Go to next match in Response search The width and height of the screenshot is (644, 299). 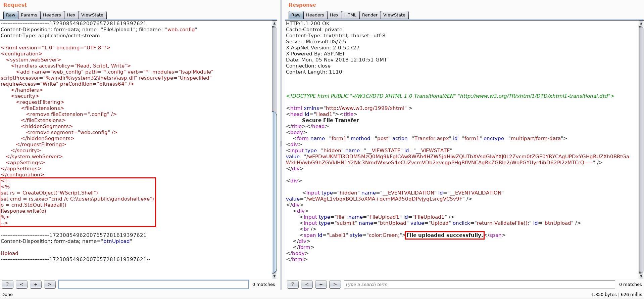pos(335,285)
